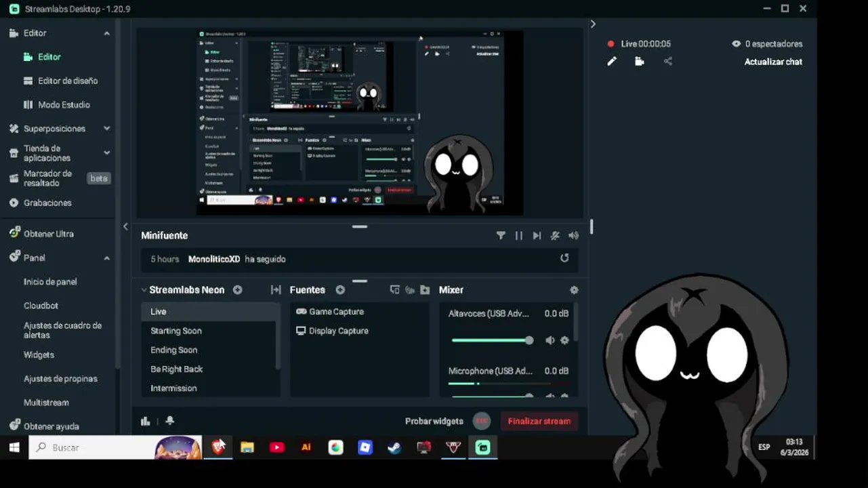Toggle Minifuente alert volume speaker
Viewport: 868px width, 488px height.
574,236
